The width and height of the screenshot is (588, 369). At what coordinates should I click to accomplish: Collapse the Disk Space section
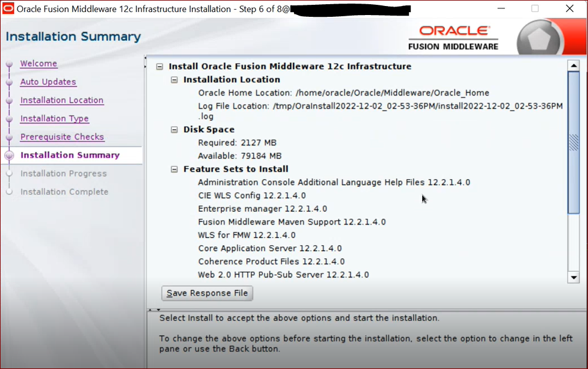click(174, 130)
